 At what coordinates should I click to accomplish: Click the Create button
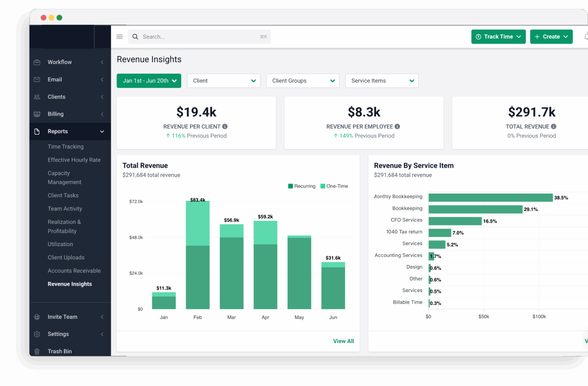[x=551, y=37]
